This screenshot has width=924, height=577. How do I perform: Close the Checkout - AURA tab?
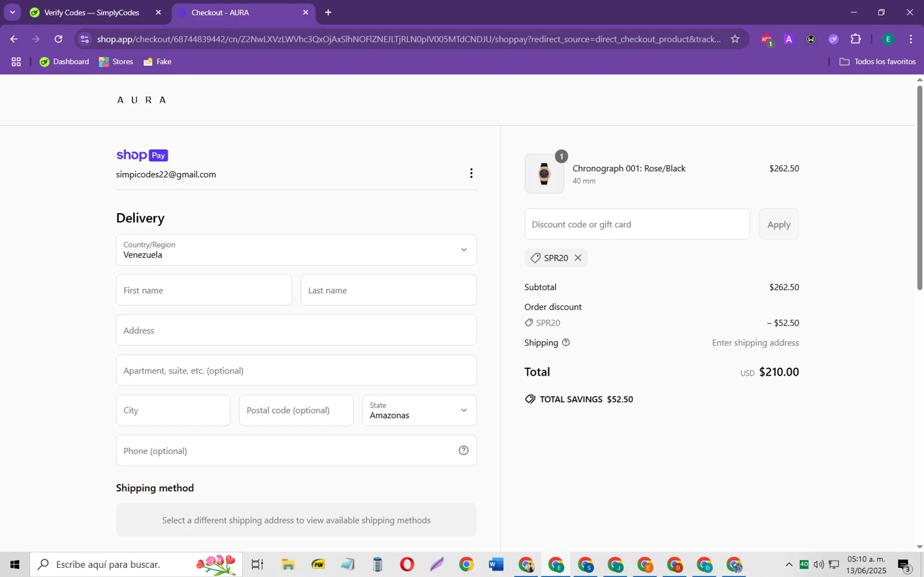coord(306,12)
